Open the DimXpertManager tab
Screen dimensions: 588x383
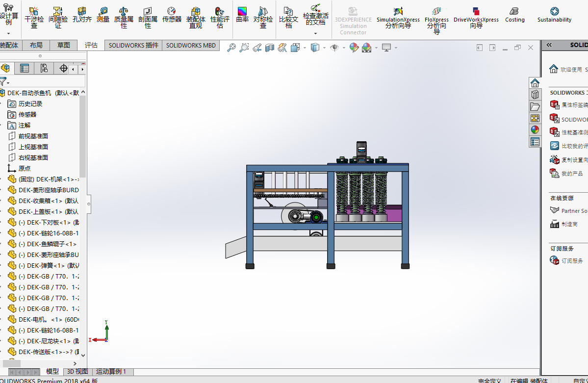tap(63, 68)
